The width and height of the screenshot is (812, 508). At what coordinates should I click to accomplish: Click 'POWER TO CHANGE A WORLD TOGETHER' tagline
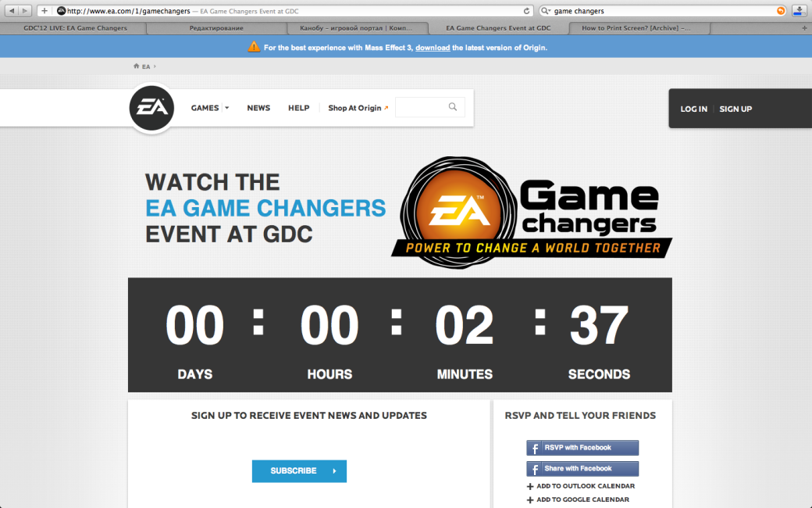[532, 248]
